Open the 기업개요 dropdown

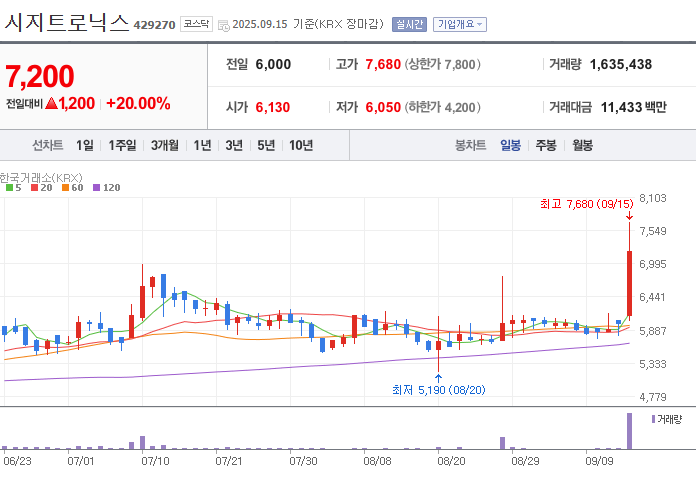459,24
